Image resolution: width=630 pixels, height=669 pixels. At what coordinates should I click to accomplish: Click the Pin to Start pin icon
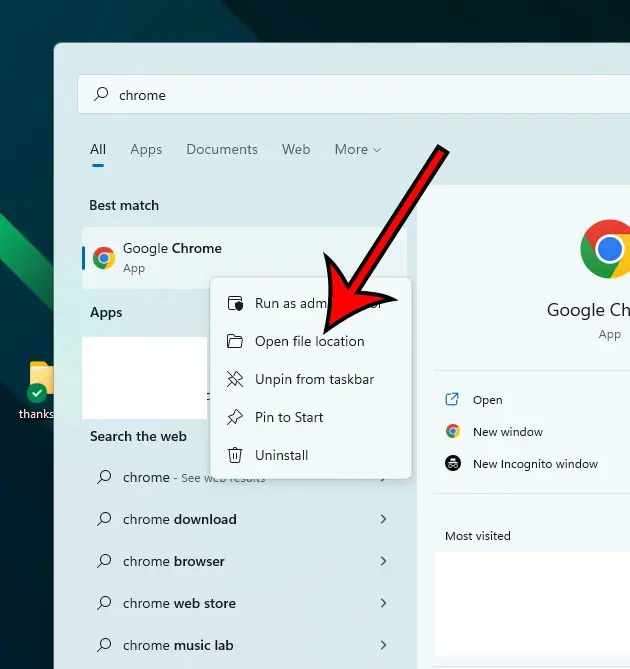tap(235, 417)
